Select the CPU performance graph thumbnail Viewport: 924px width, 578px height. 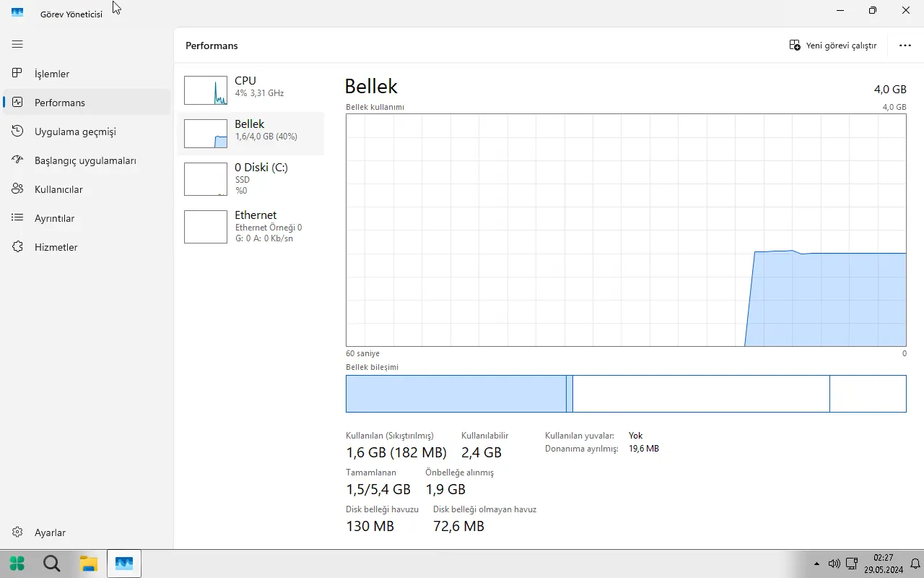click(x=206, y=90)
